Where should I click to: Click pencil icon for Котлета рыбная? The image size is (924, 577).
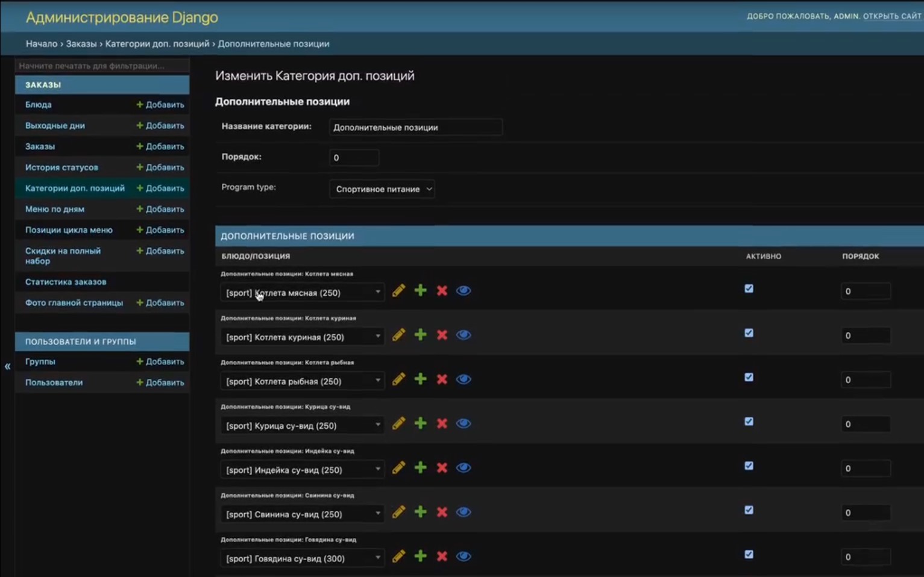(x=398, y=379)
